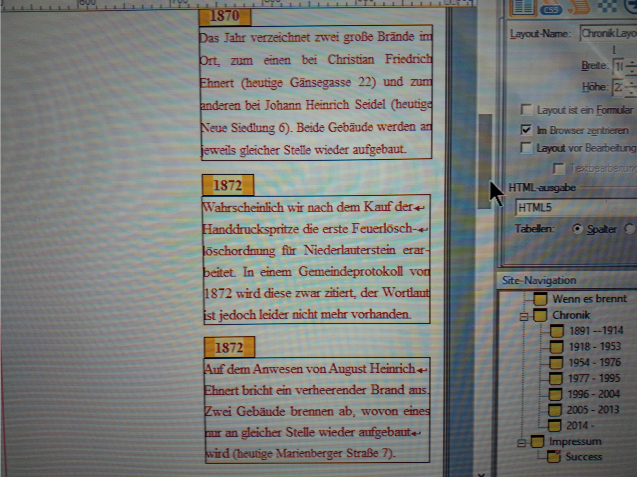
Task: Select the '1954 - 1976' page
Action: point(594,362)
